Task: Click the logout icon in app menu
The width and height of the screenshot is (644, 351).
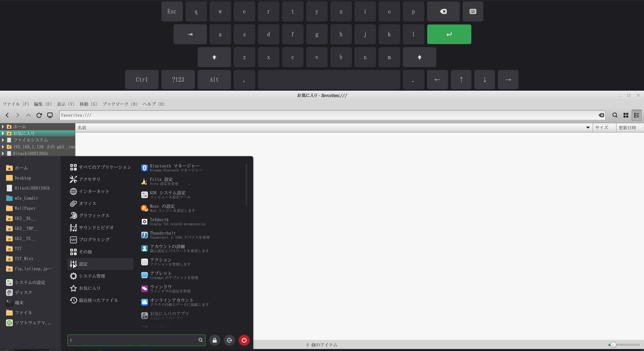Action: click(229, 340)
